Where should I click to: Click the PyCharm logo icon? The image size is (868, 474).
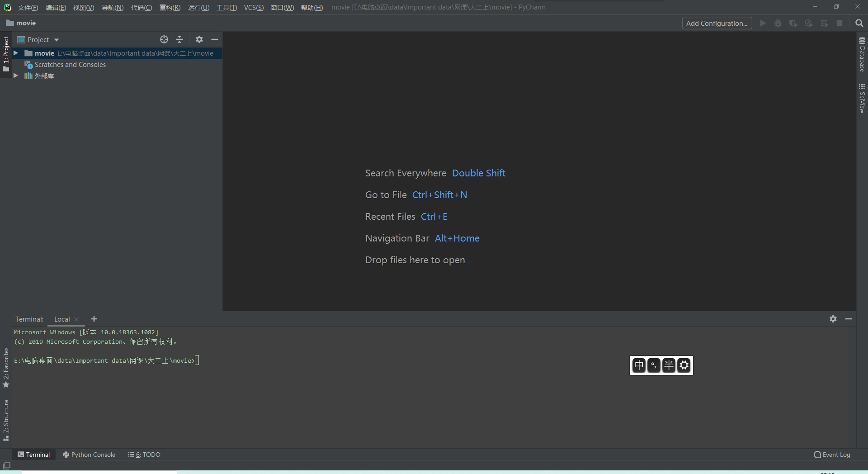point(8,7)
